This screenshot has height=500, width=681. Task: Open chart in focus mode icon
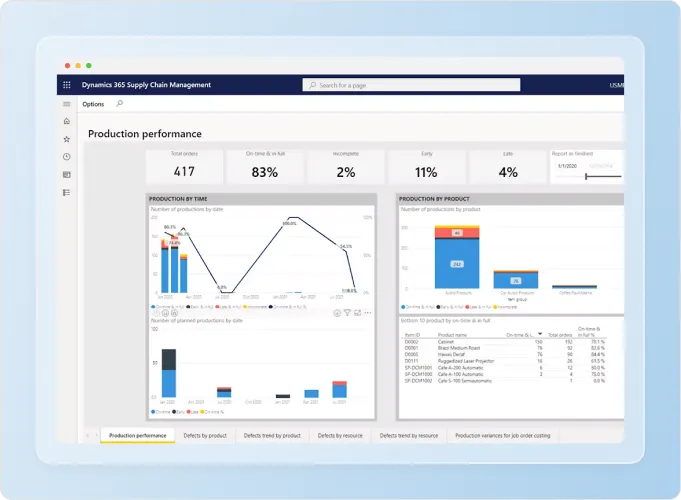357,313
